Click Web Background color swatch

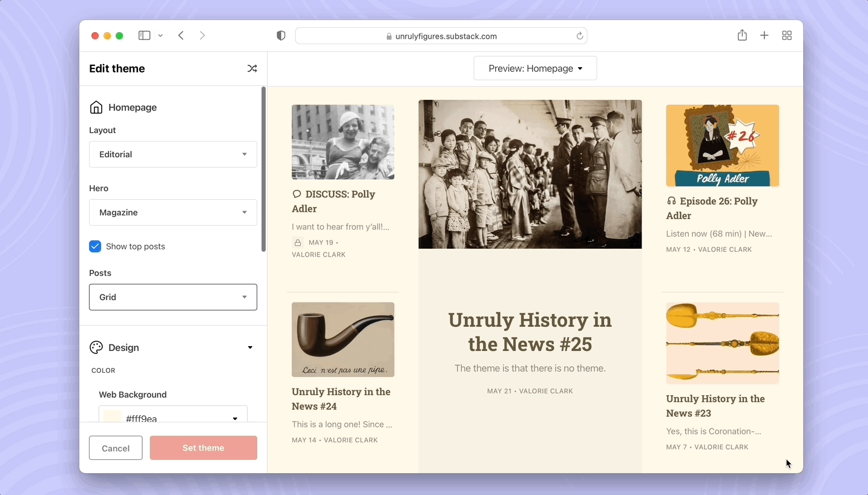pyautogui.click(x=112, y=417)
